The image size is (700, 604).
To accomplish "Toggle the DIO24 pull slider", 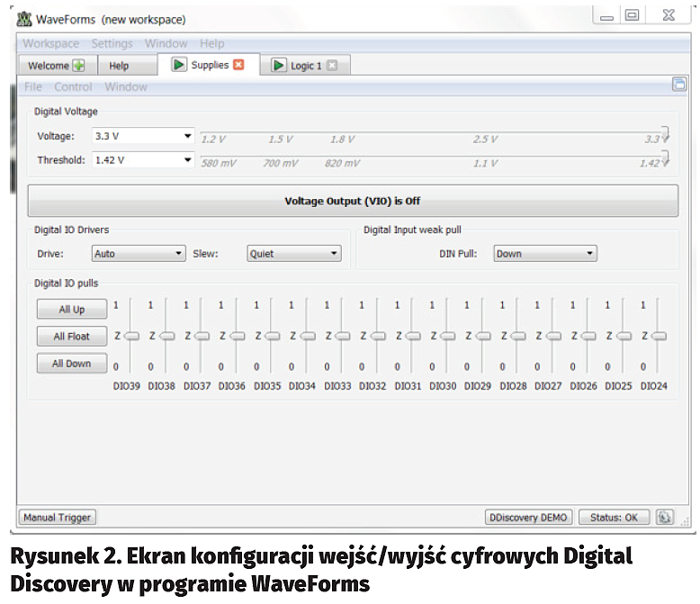I will (659, 336).
